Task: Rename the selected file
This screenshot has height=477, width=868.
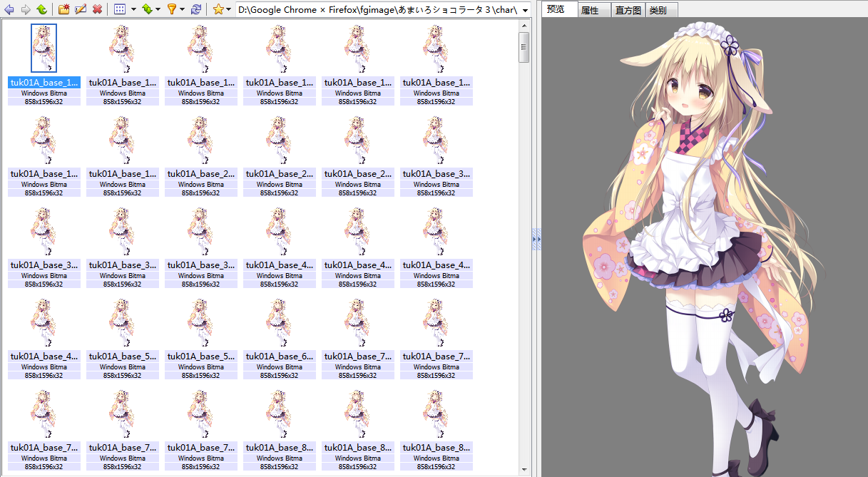Action: (81, 10)
